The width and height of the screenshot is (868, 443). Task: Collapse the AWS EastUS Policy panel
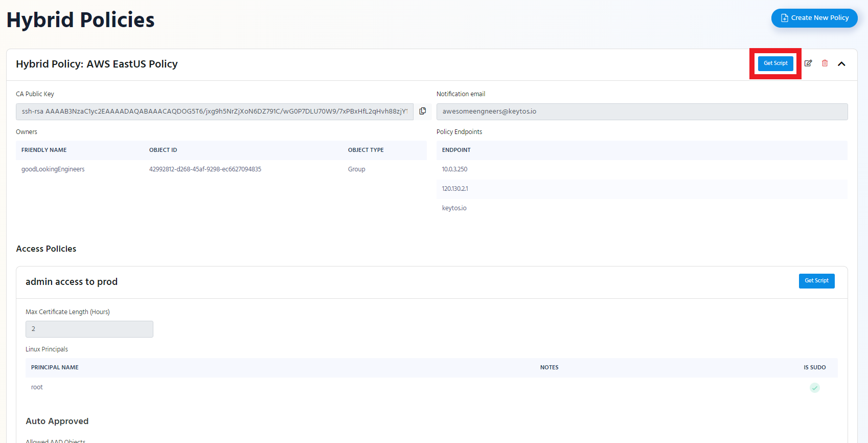[841, 64]
